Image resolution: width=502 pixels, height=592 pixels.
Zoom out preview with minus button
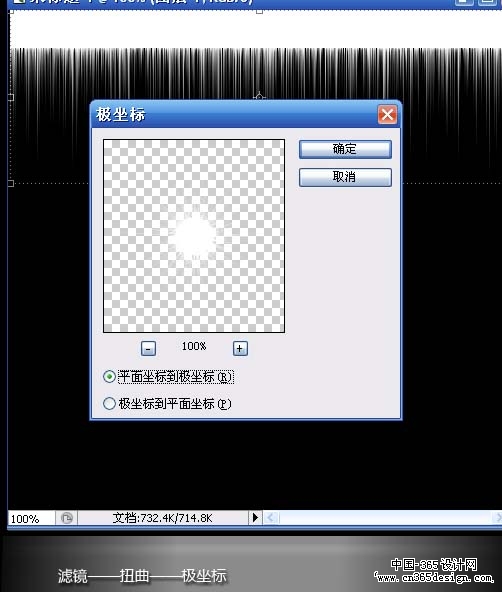(x=148, y=348)
